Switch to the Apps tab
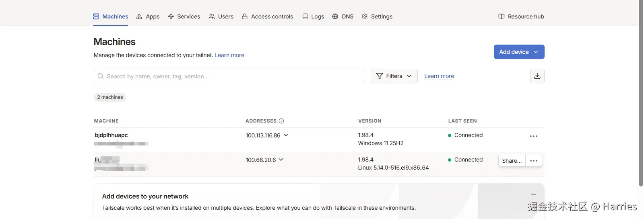644x219 pixels. point(148,16)
